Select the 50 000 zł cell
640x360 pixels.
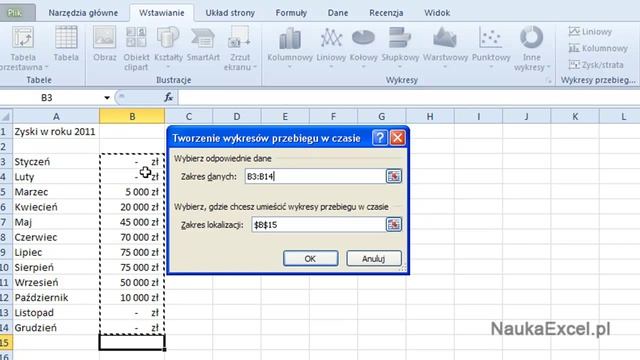(132, 282)
